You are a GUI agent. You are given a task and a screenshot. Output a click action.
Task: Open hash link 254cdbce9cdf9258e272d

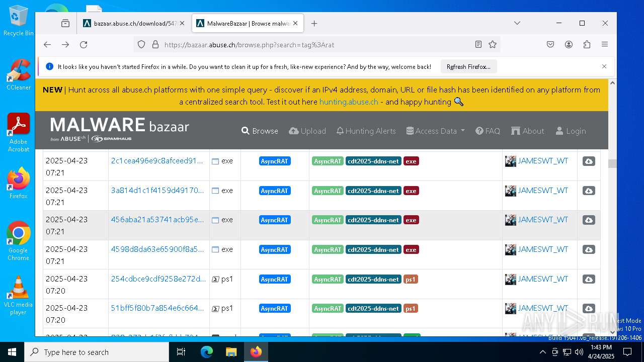click(x=158, y=279)
